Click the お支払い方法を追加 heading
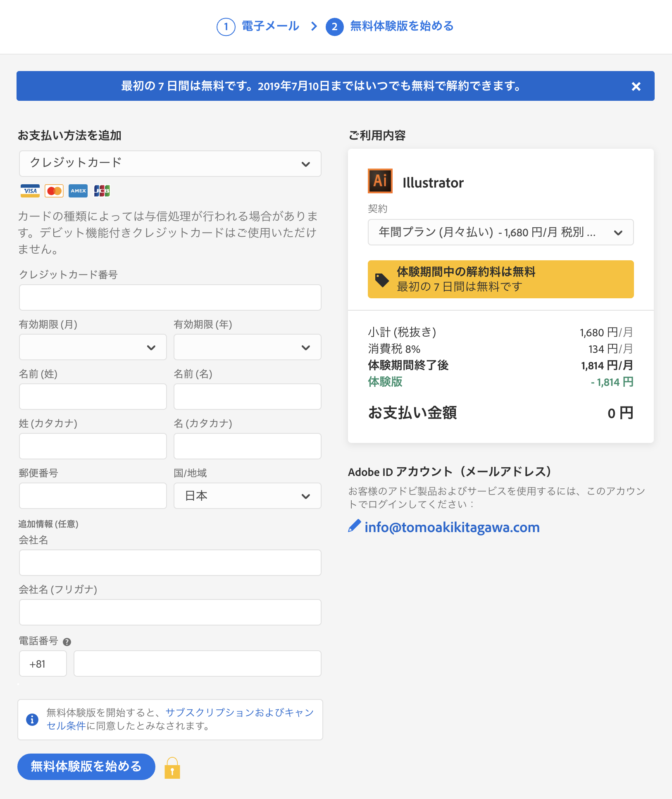 coord(69,135)
